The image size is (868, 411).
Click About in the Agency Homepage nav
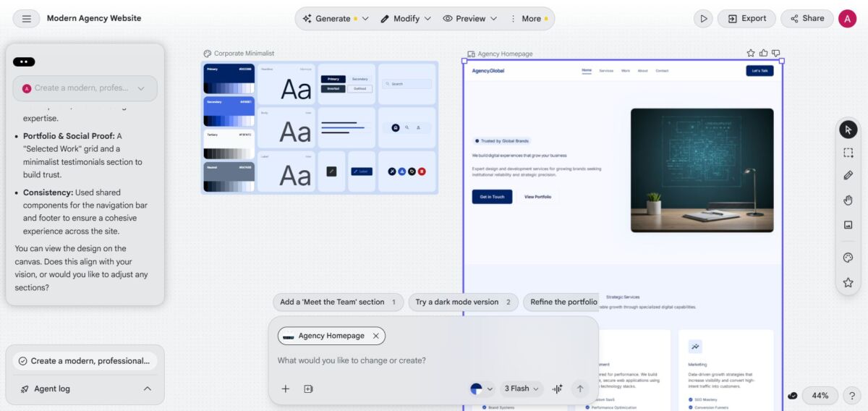(642, 71)
